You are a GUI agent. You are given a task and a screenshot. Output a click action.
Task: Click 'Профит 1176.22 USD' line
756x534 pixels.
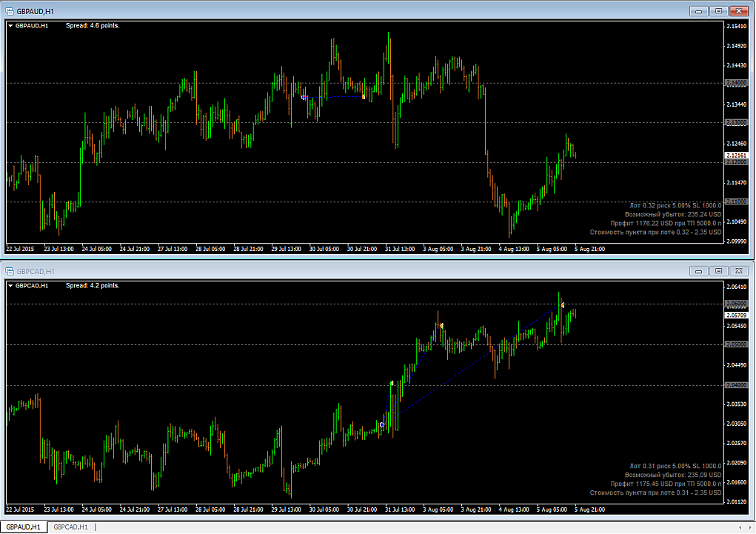coord(666,224)
